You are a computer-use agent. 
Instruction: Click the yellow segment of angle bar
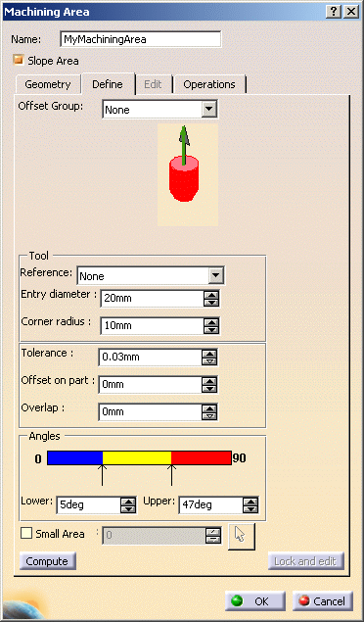pos(137,457)
